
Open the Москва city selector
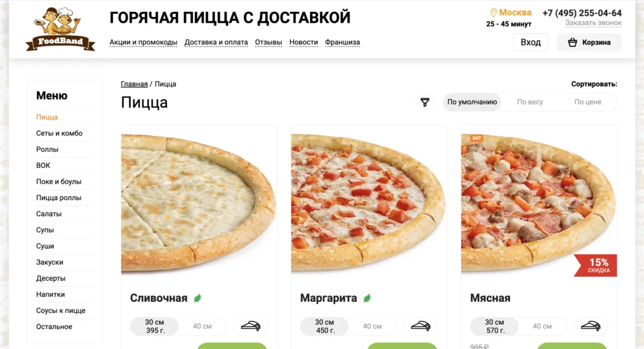click(x=515, y=13)
